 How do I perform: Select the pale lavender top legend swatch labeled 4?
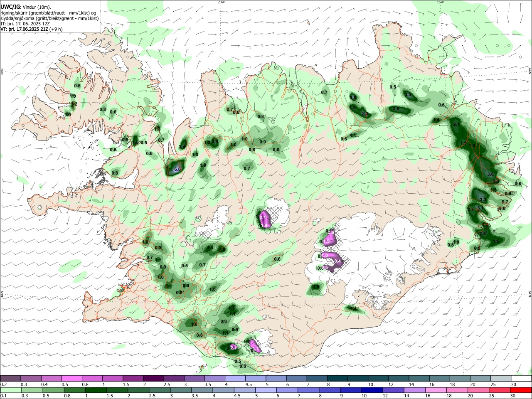point(235,378)
